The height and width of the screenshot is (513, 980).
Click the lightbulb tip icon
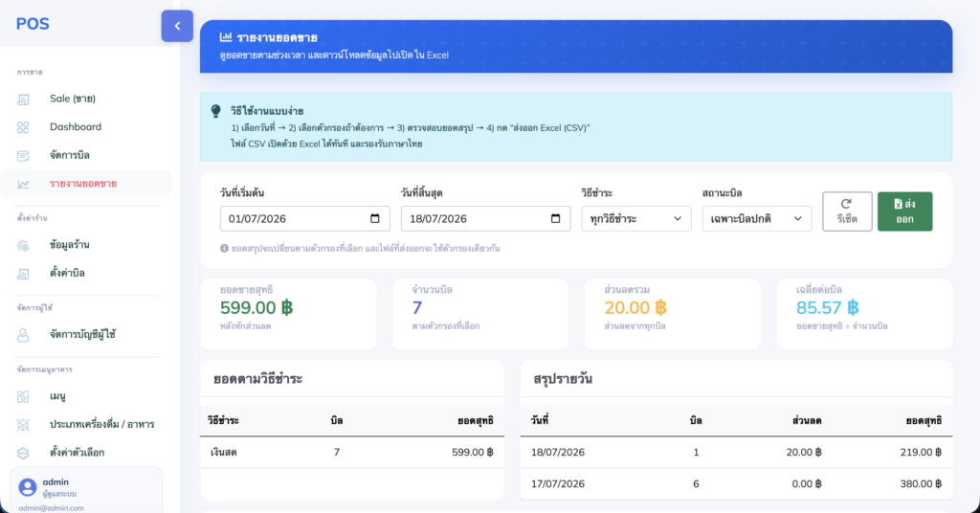point(215,111)
